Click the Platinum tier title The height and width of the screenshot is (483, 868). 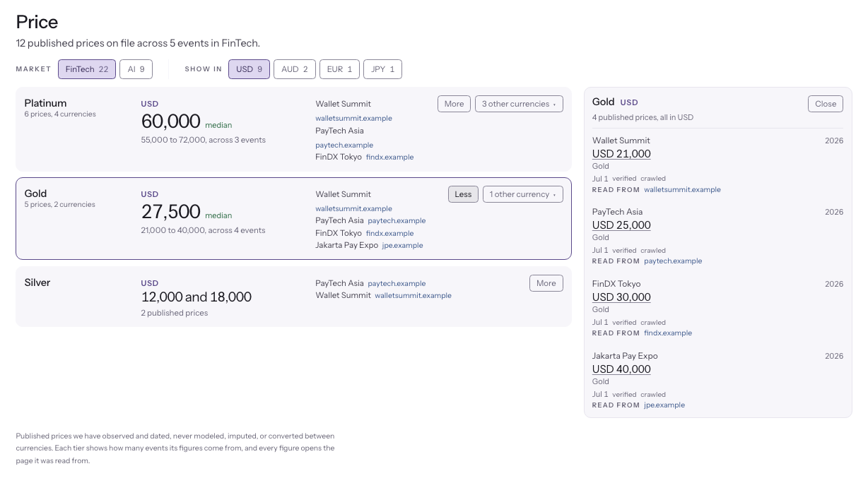[45, 103]
